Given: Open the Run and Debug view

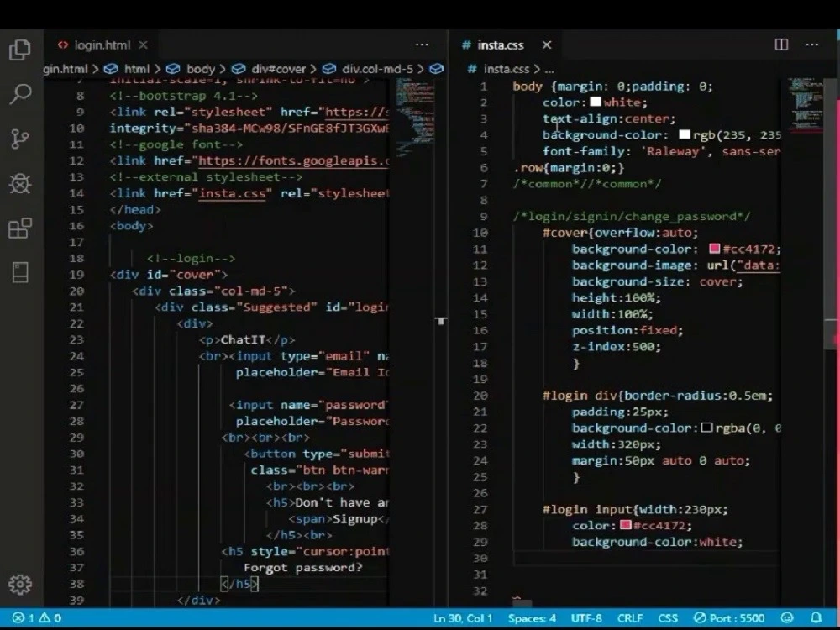Looking at the screenshot, I should pos(20,183).
